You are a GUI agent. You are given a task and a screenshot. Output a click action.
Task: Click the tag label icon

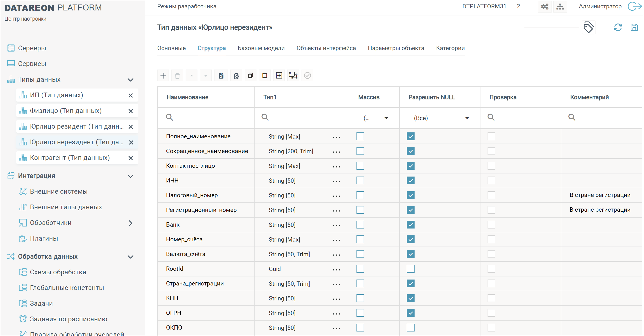[588, 27]
